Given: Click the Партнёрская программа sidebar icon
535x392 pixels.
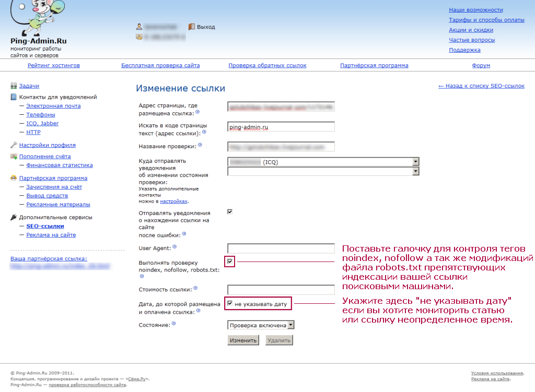Looking at the screenshot, I should pos(14,178).
